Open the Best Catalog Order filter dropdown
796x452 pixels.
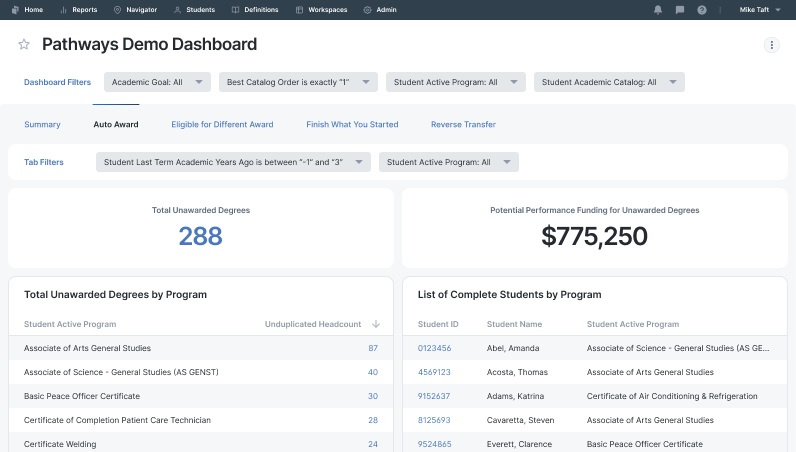tap(297, 82)
